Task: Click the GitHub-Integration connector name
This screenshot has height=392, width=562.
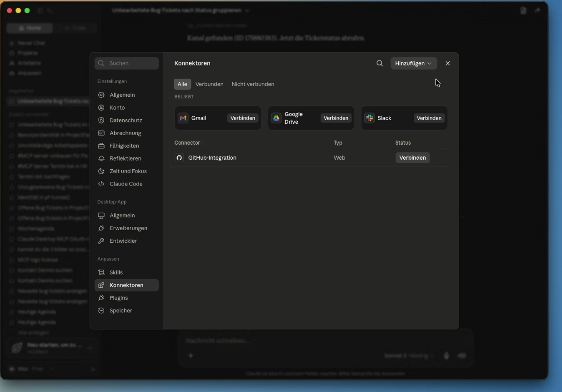Action: point(212,158)
